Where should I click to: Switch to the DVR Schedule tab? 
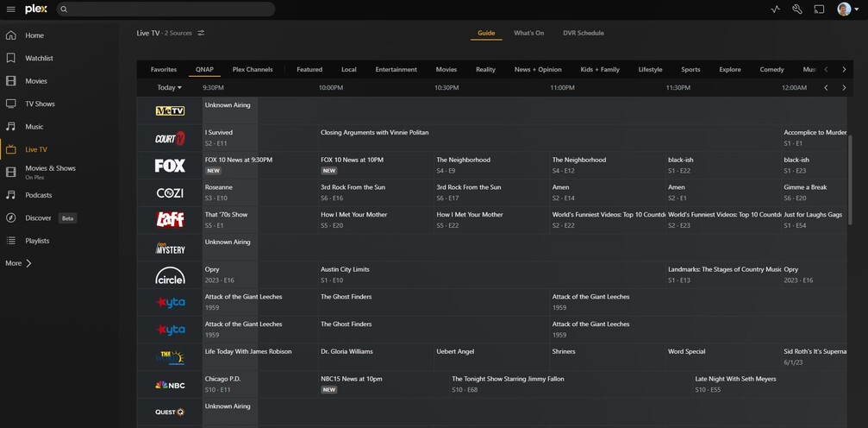(x=584, y=34)
